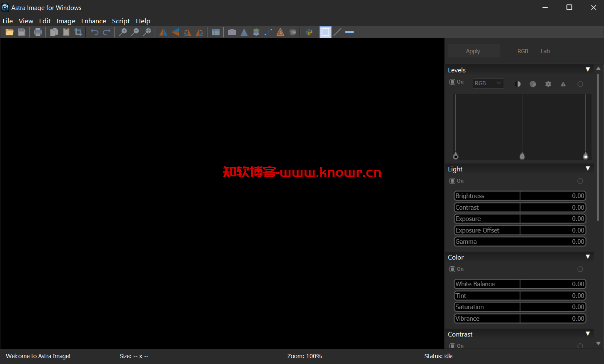604x364 pixels.
Task: Click the Exposure Offset slider
Action: pyautogui.click(x=520, y=230)
